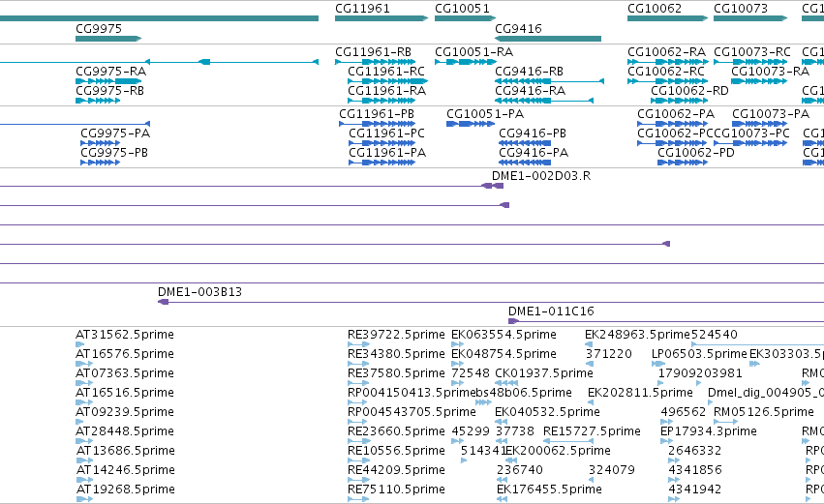Open EST AT28448.5prime
Viewport: 824px width, 504px height.
coord(84,441)
